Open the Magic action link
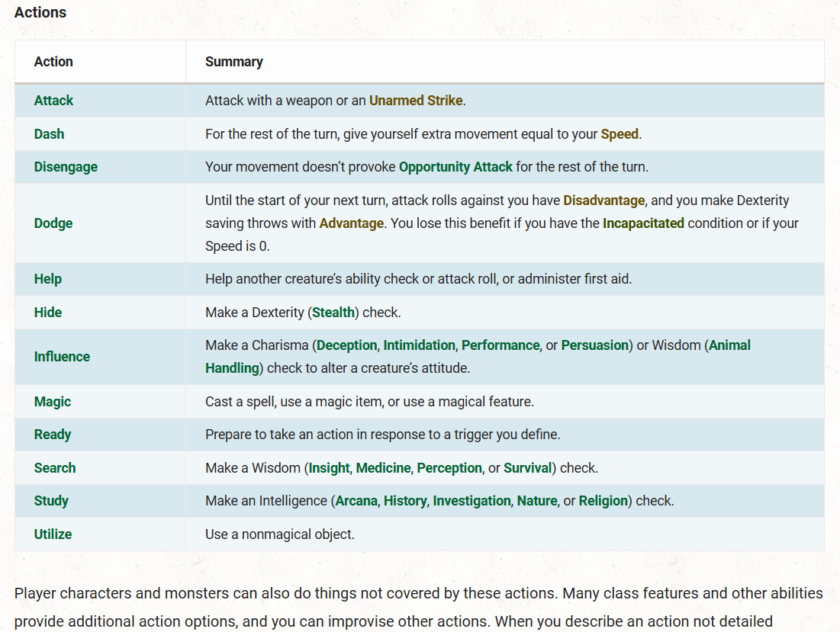 (53, 402)
